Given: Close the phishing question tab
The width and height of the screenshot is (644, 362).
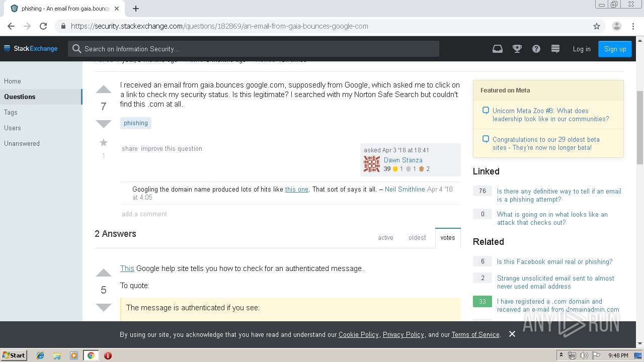Looking at the screenshot, I should click(x=117, y=9).
